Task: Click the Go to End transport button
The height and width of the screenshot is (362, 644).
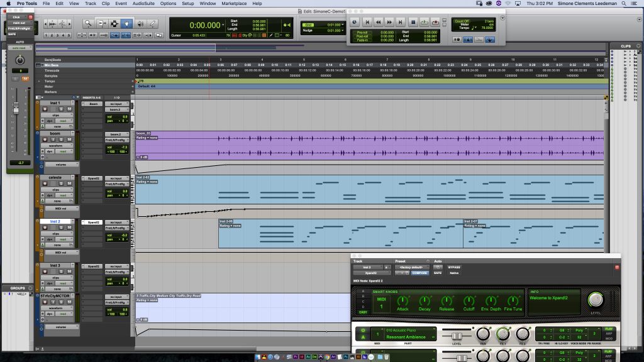Action: [401, 22]
